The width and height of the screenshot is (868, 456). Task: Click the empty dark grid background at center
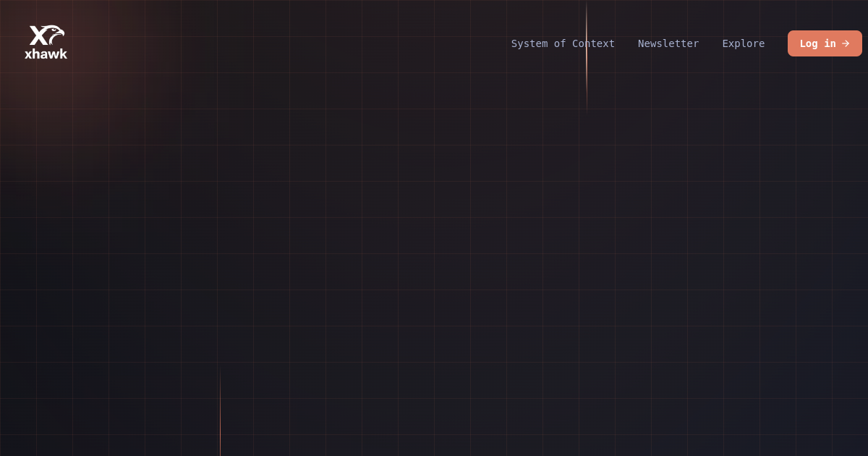434,239
